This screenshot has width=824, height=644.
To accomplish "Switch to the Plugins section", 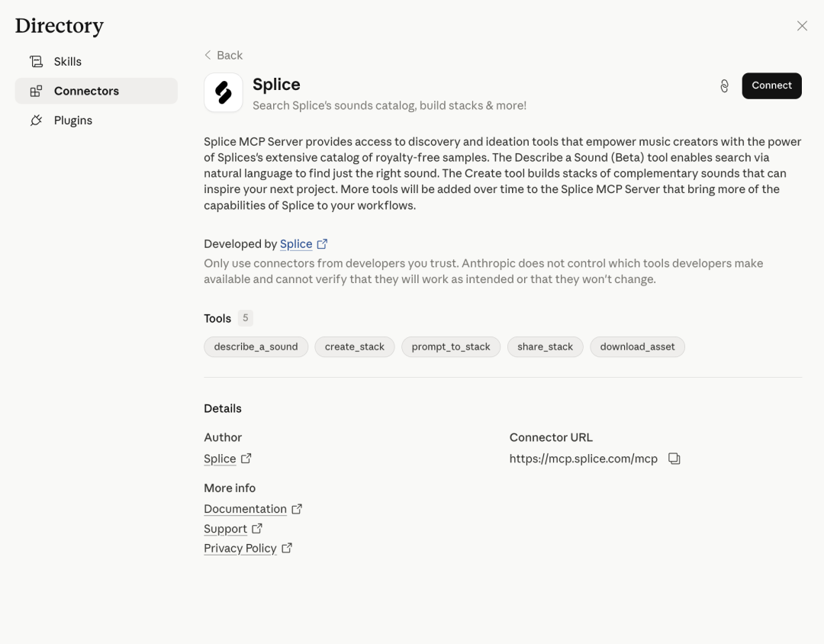I will tap(73, 121).
